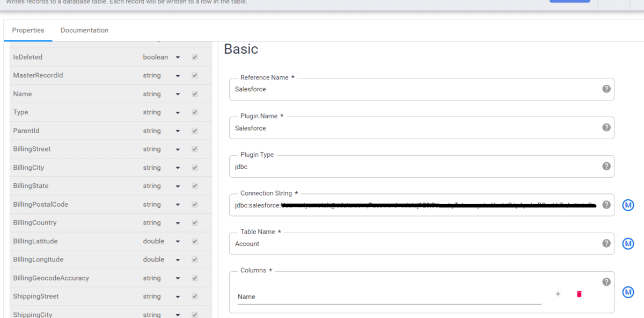Screen dimensions: 644x318
Task: Open type dropdown for BillingState
Action: point(162,186)
